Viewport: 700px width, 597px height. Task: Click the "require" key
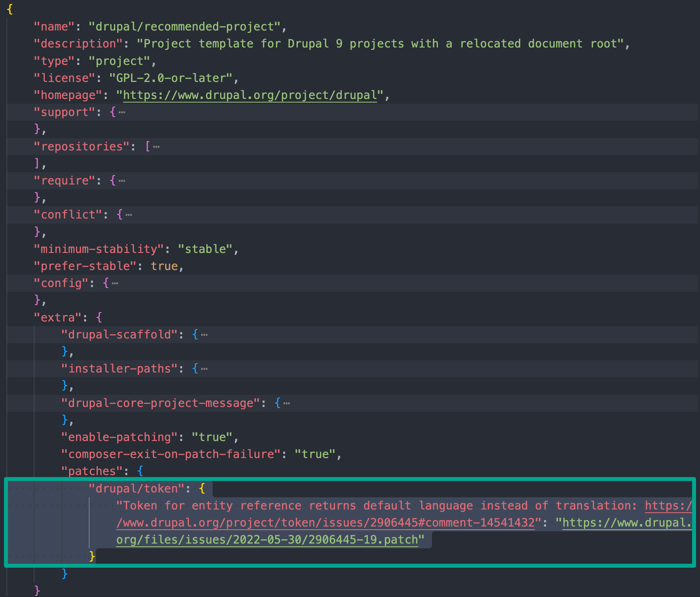(x=65, y=181)
